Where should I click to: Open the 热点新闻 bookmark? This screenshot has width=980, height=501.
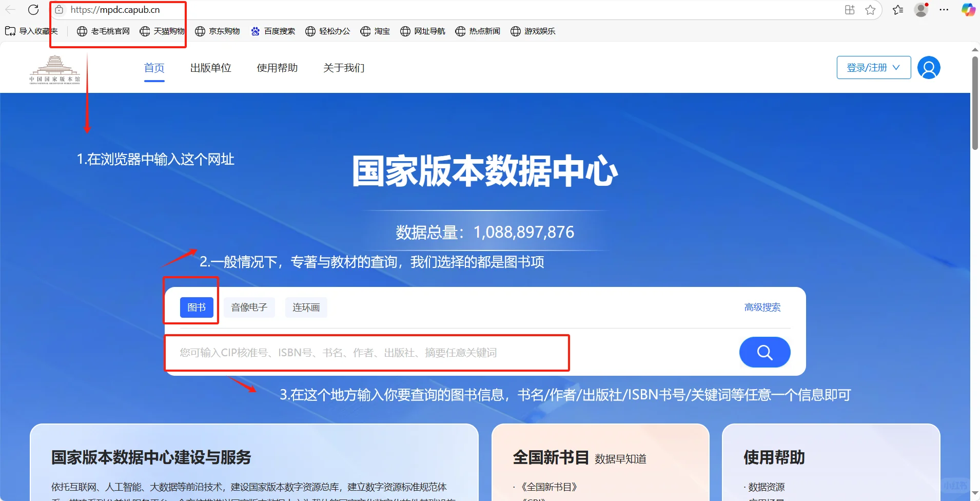pyautogui.click(x=478, y=31)
